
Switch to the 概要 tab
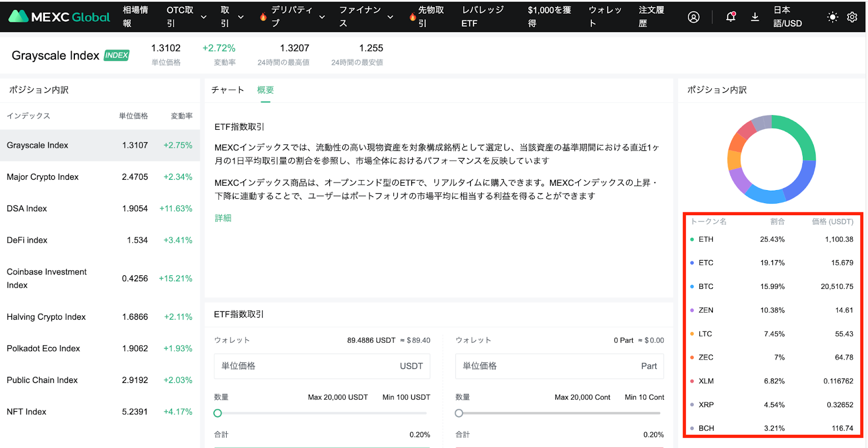coord(265,90)
